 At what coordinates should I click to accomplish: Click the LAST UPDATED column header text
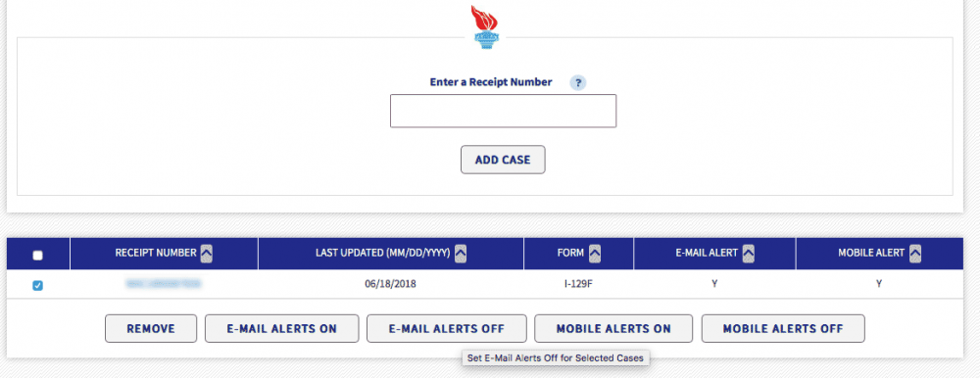(x=383, y=253)
